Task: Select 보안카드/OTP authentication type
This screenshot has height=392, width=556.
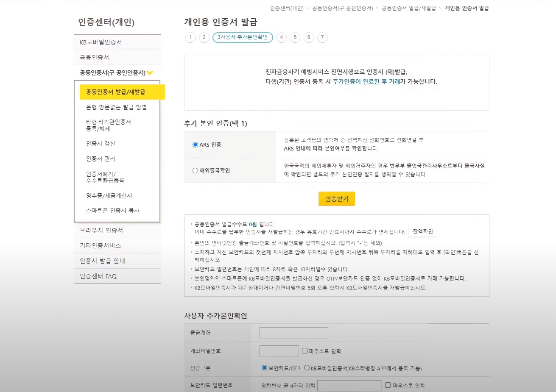Action: (264, 368)
